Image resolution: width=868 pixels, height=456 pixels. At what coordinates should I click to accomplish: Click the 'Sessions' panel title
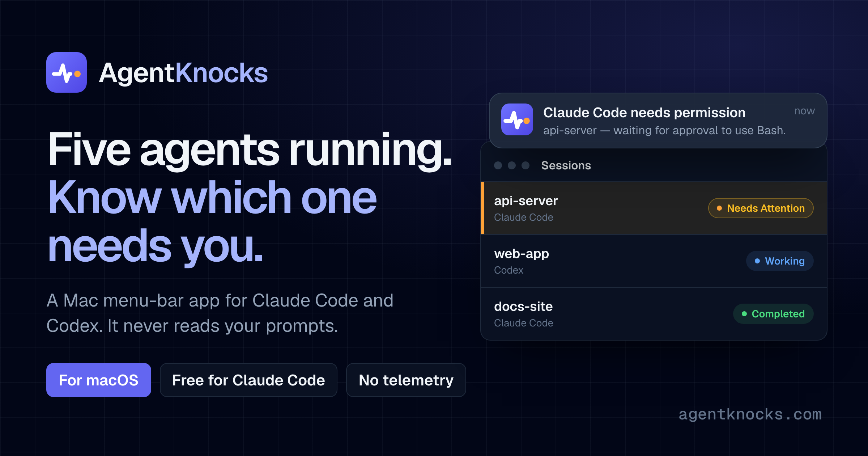566,165
